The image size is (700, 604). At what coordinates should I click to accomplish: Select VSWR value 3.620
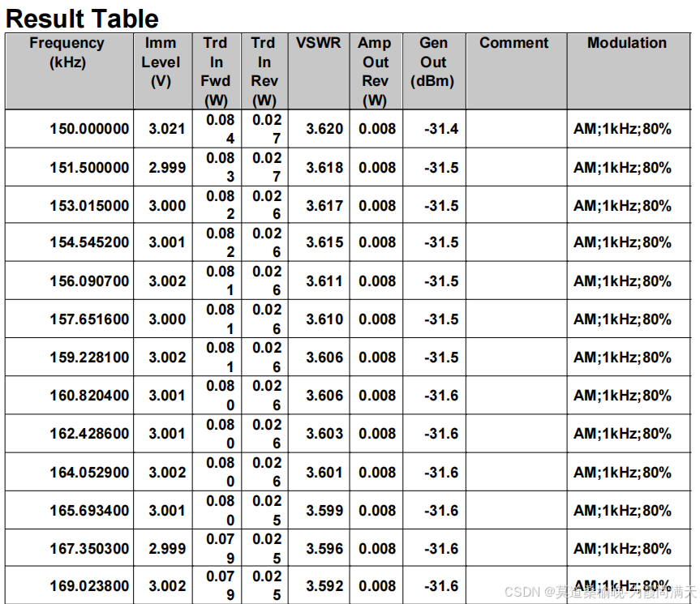324,129
